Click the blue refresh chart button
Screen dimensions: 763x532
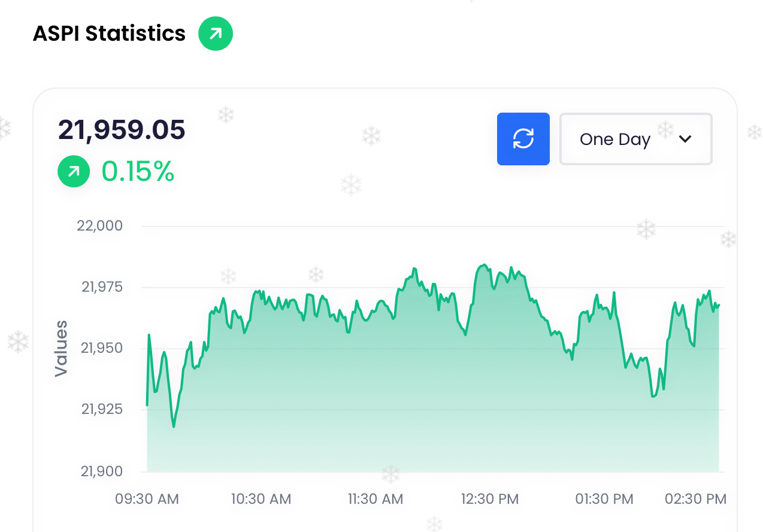[x=523, y=139]
